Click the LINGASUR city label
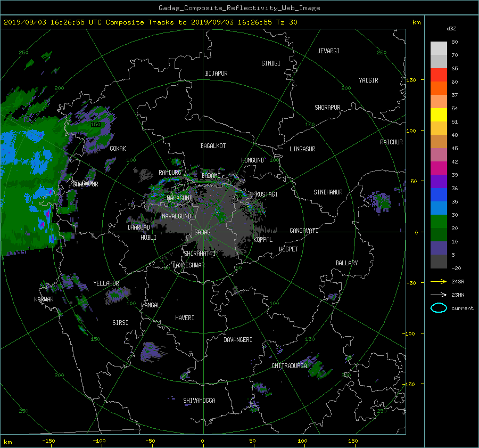479x448 pixels. [x=302, y=149]
